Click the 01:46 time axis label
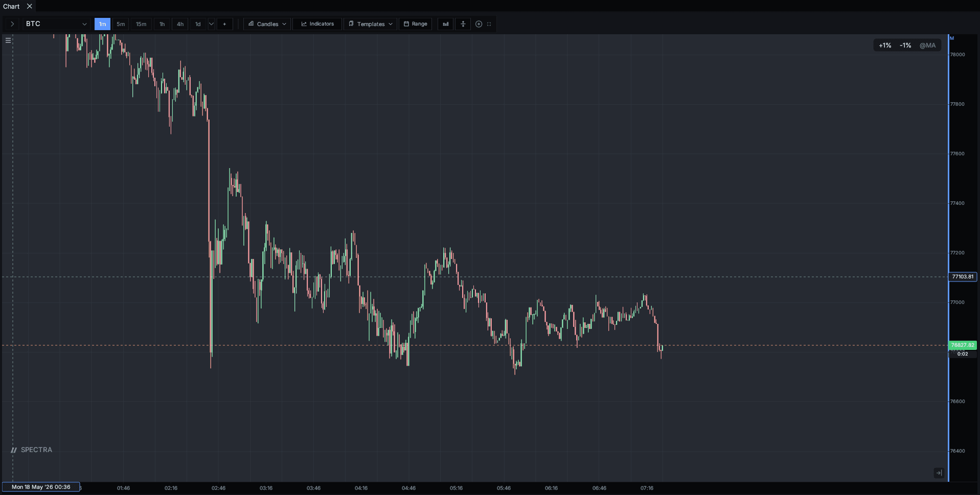 tap(123, 488)
